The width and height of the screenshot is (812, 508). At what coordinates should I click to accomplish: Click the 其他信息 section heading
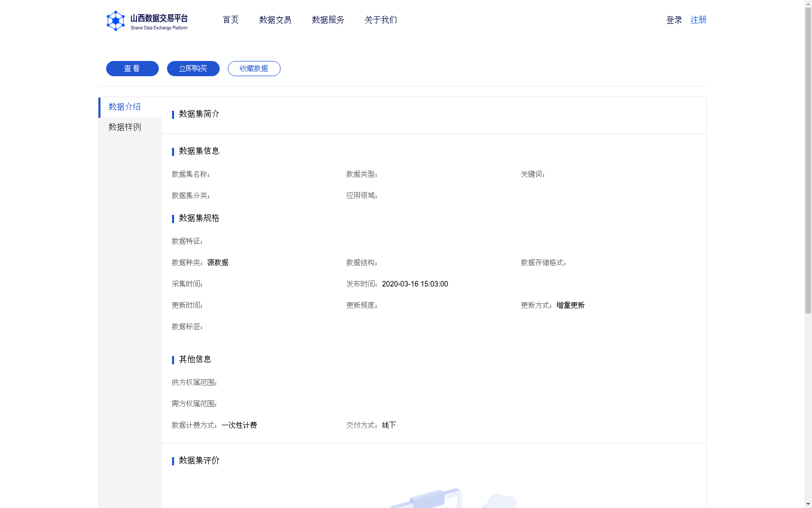click(x=194, y=359)
